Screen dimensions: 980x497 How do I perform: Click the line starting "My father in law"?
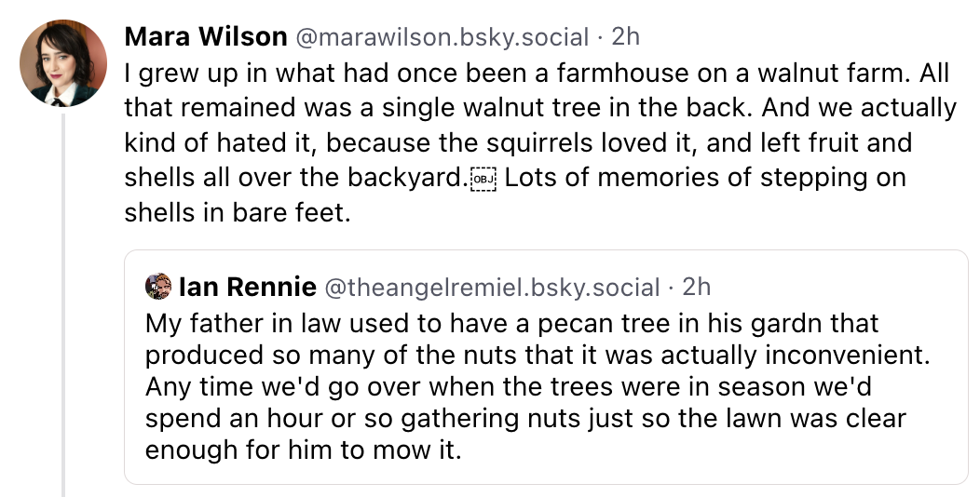pos(512,324)
